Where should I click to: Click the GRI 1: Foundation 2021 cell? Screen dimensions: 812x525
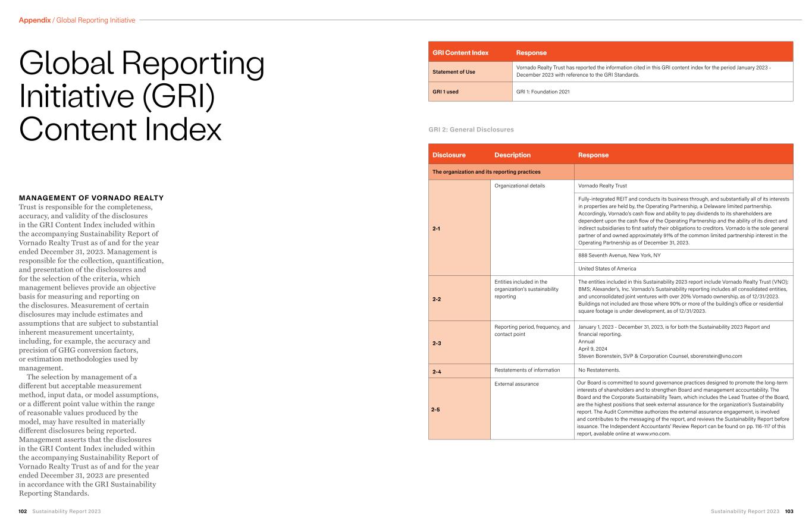pyautogui.click(x=543, y=92)
